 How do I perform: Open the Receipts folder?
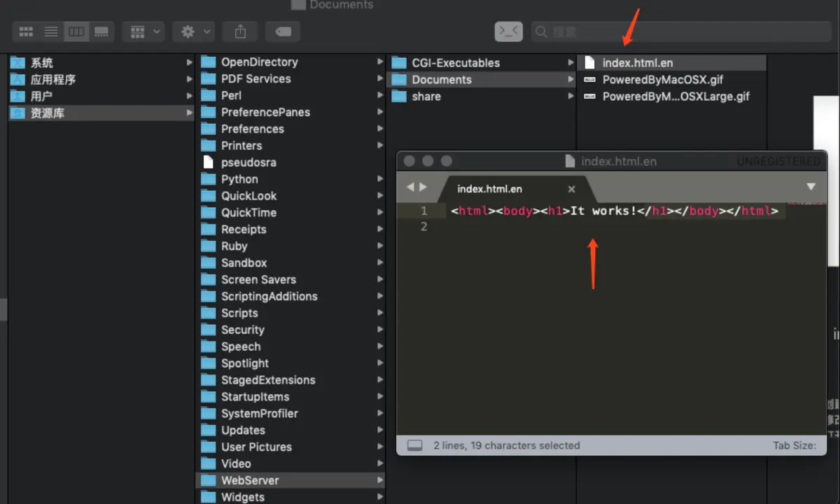pyautogui.click(x=290, y=230)
